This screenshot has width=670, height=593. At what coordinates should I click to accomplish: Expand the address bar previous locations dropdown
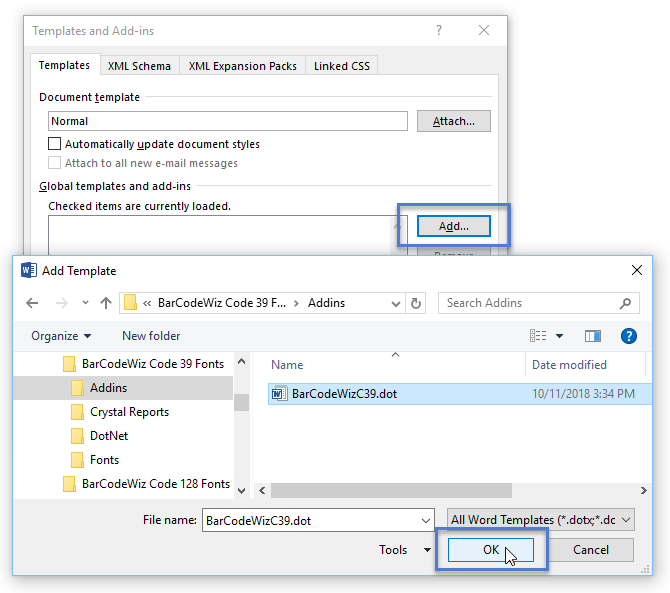coord(396,304)
